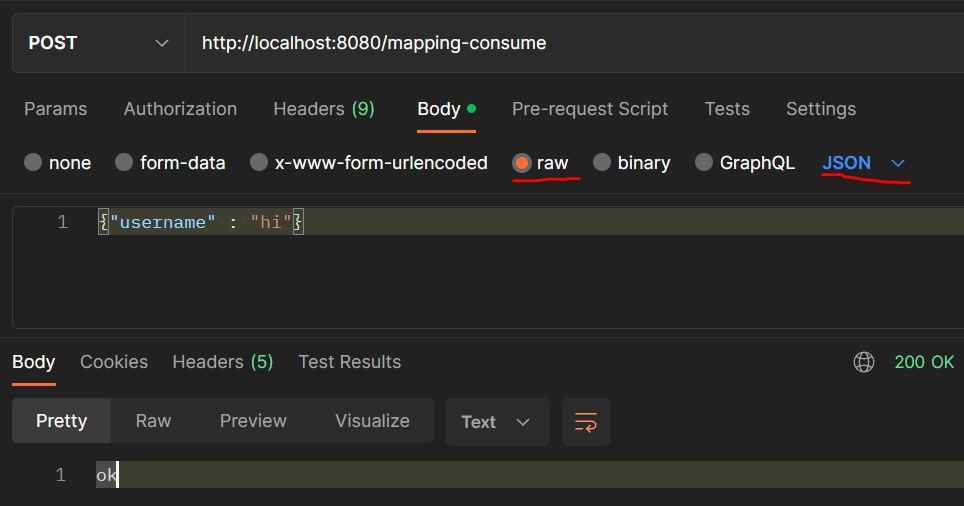Switch response view to Visualize
Image resolution: width=964 pixels, height=506 pixels.
(372, 421)
